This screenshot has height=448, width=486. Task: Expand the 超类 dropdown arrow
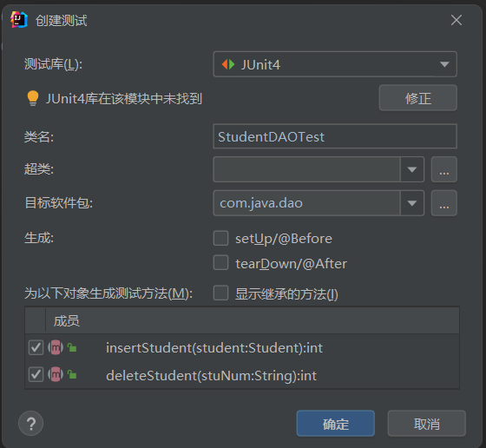pos(412,169)
